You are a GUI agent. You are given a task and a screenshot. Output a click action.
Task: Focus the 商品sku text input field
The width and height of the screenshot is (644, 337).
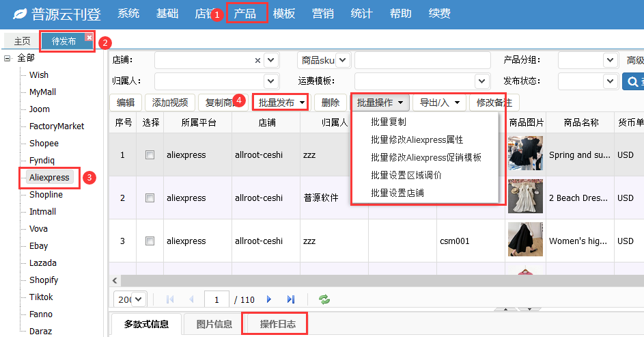(423, 60)
